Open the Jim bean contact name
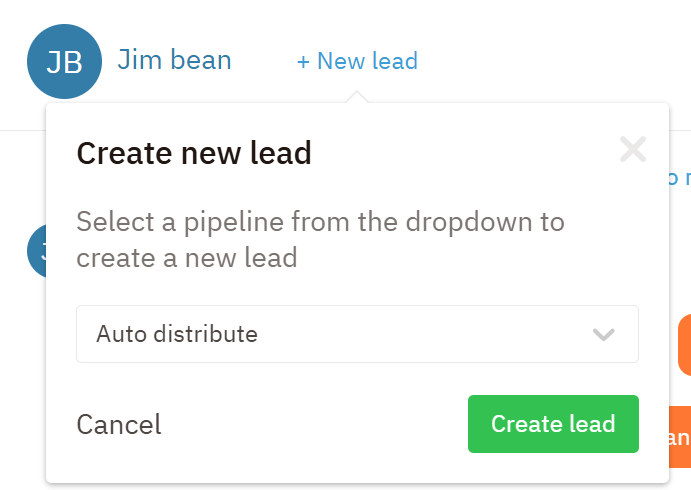Viewport: 691px width, 490px height. tap(174, 60)
